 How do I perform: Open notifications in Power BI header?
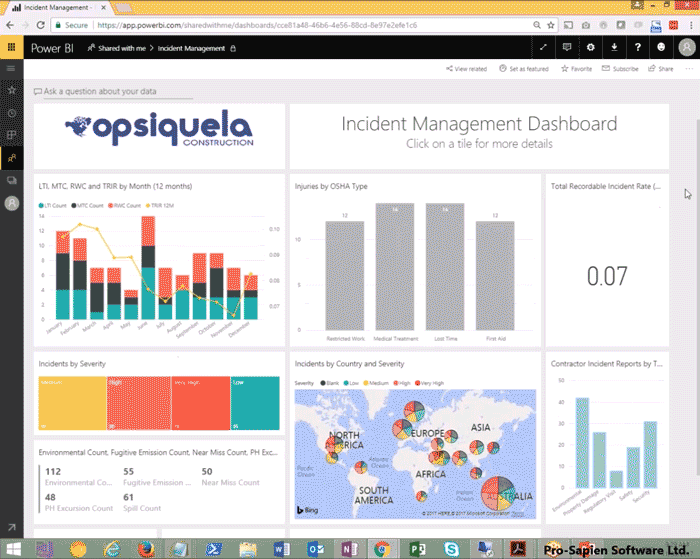(x=567, y=47)
